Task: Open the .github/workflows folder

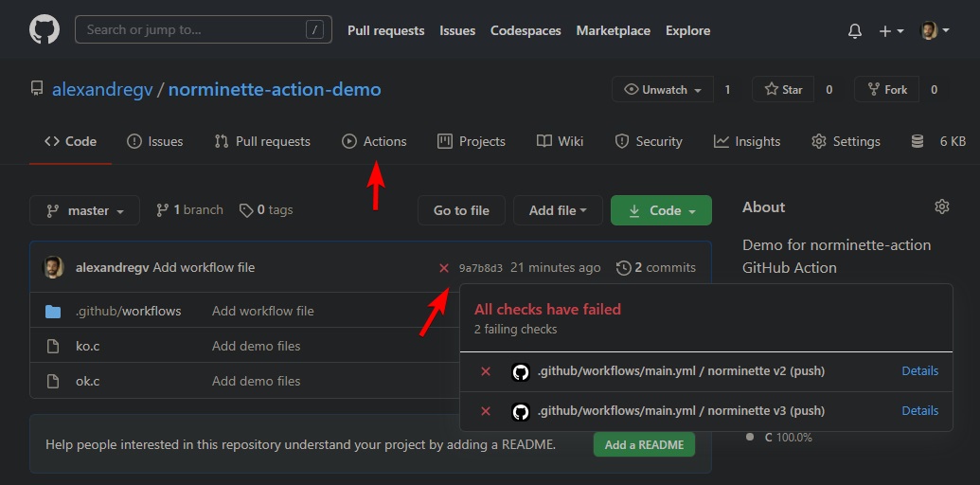Action: click(128, 311)
